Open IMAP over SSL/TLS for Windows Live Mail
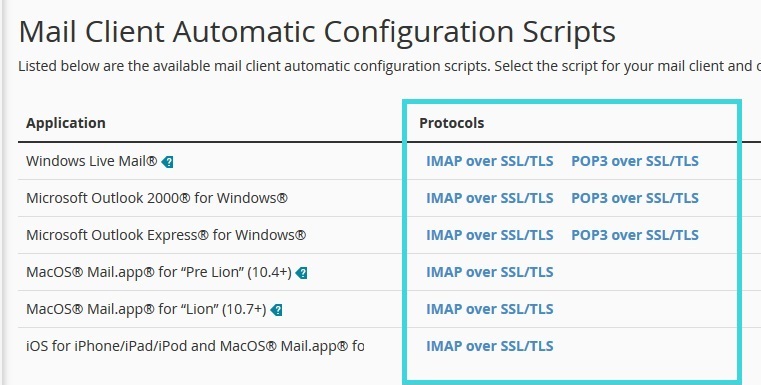Screen dimensions: 761x385 (490, 161)
